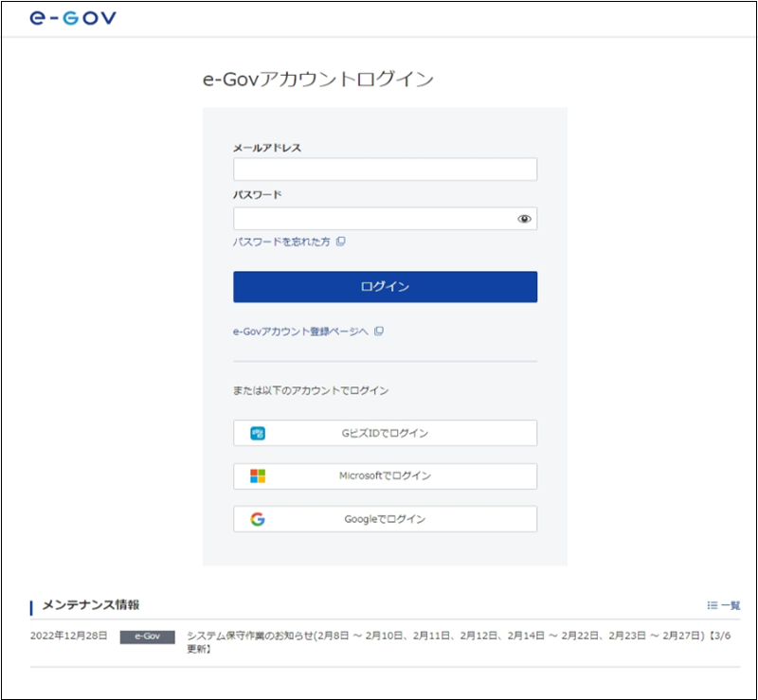Click the e-Gov logo in header
Viewport: 758px width, 700px height.
73,18
